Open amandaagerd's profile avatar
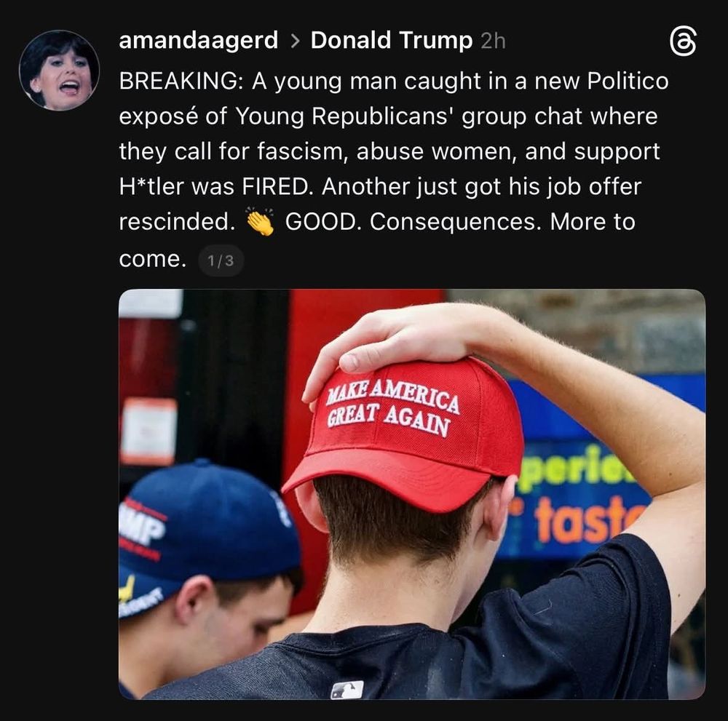728x721 pixels. pos(59,70)
